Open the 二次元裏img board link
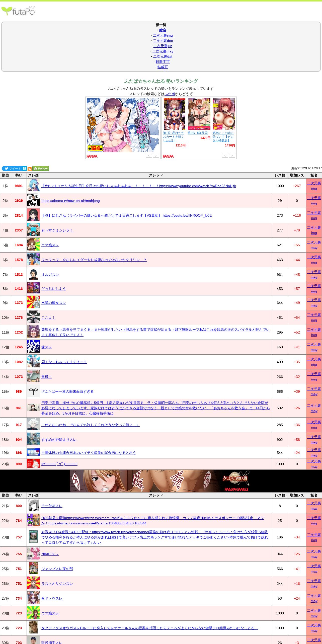The image size is (322, 644). [163, 35]
